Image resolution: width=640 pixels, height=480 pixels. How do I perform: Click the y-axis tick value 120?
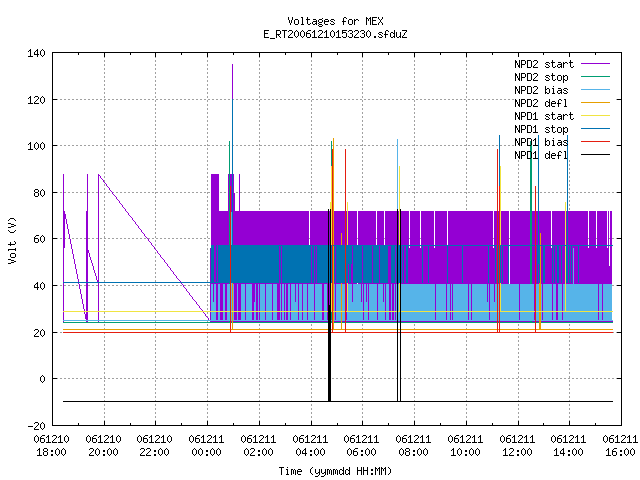pyautogui.click(x=36, y=100)
